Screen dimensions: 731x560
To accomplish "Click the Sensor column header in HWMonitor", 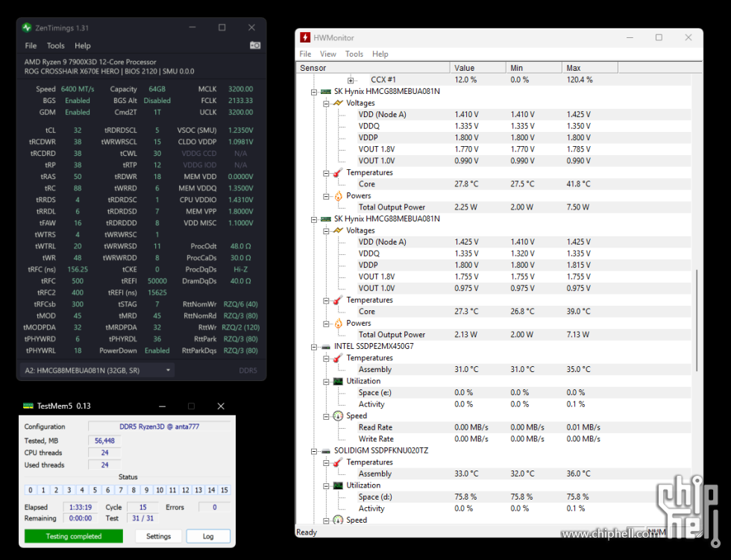I will coord(373,68).
